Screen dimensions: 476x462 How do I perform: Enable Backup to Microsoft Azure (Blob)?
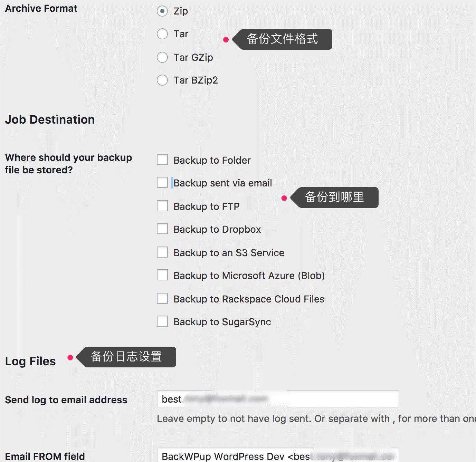(162, 275)
